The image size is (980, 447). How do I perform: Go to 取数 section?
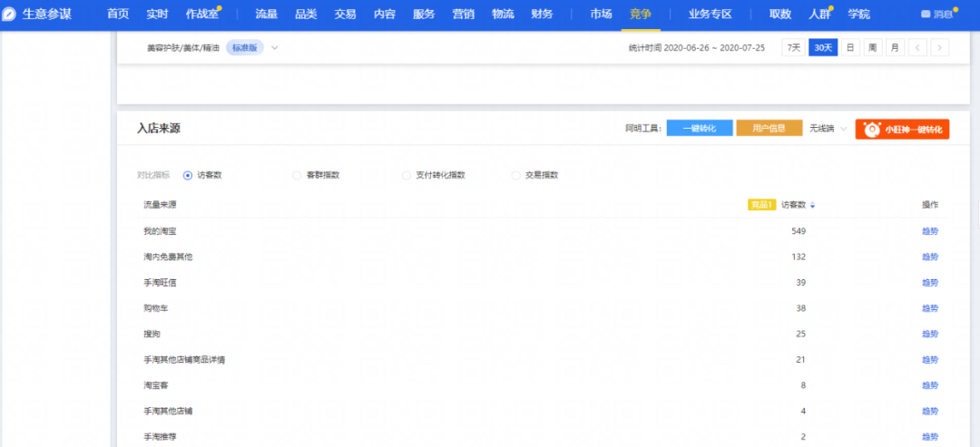[780, 15]
